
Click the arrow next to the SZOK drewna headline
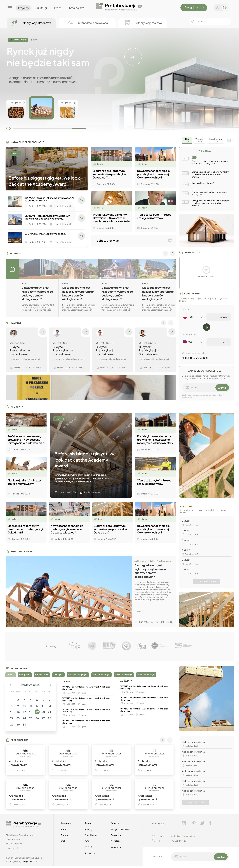(x=81, y=236)
